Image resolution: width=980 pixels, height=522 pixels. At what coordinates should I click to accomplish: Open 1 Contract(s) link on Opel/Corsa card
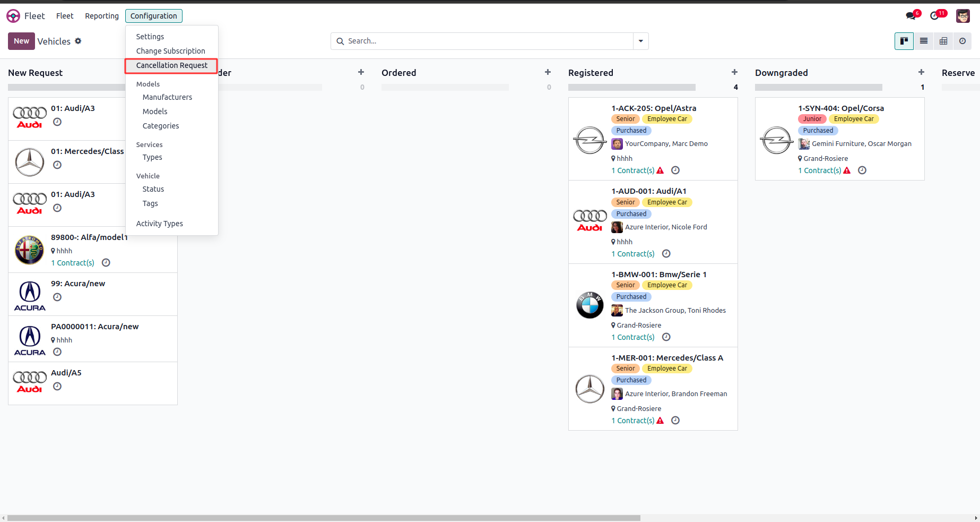pyautogui.click(x=820, y=170)
